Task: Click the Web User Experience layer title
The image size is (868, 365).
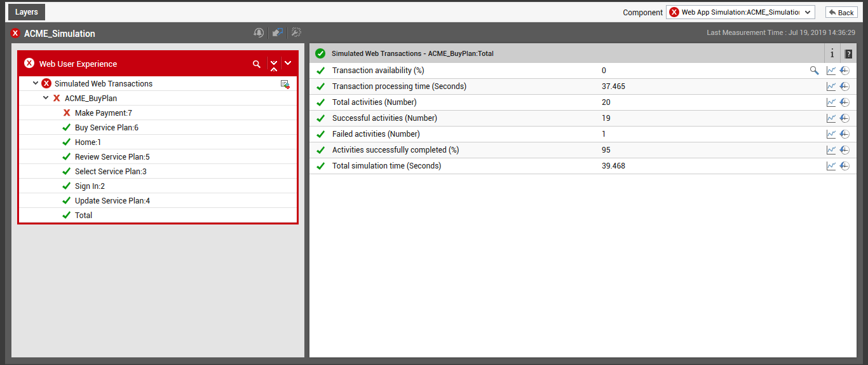Action: pyautogui.click(x=78, y=64)
